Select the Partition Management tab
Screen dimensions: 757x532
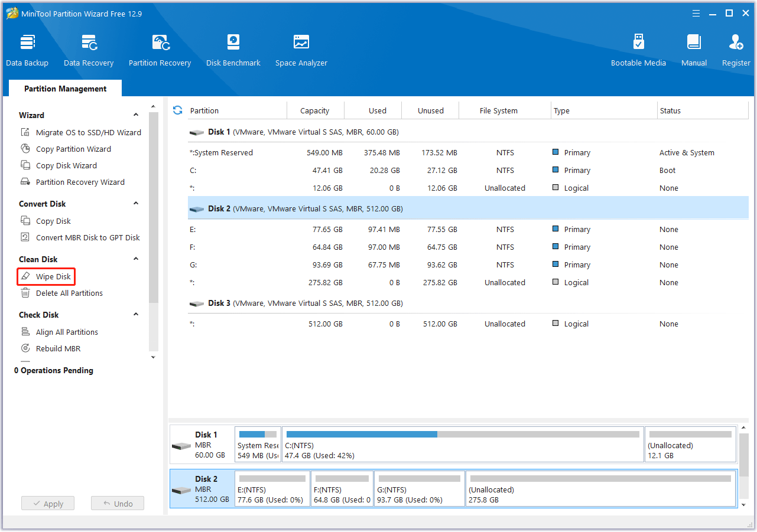[66, 89]
